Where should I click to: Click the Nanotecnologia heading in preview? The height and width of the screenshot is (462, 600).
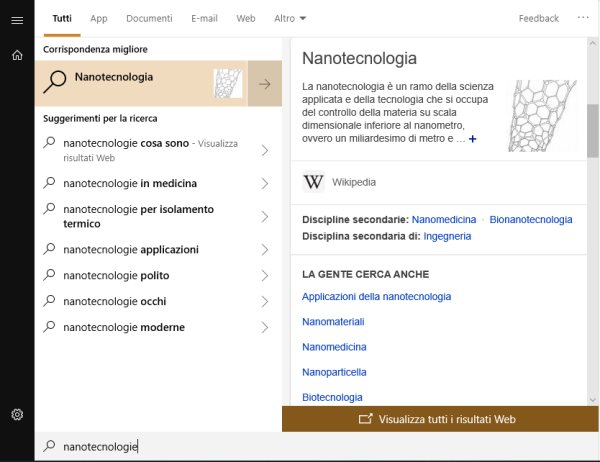(x=359, y=59)
